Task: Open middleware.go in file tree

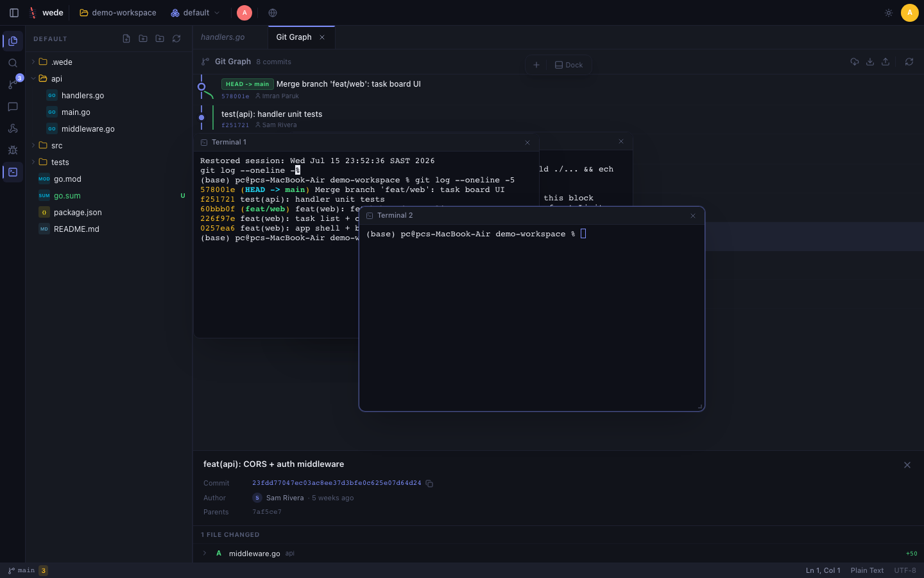Action: pos(109,129)
